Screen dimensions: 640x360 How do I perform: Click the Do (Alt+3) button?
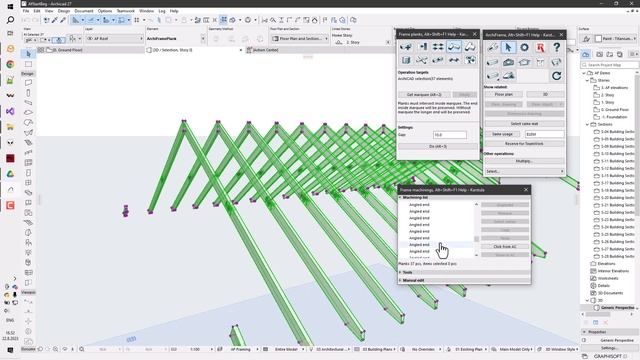pos(438,146)
